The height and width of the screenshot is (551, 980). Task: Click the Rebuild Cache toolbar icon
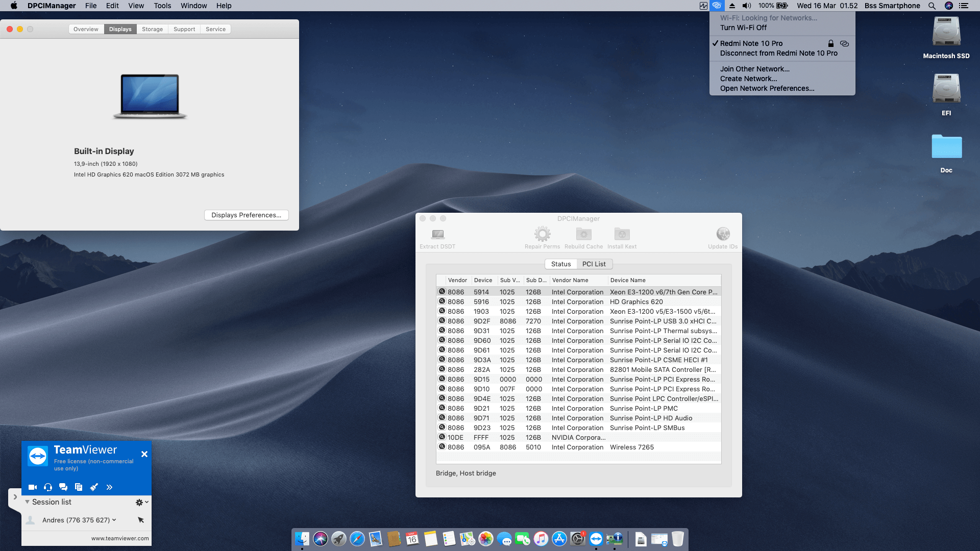coord(583,234)
